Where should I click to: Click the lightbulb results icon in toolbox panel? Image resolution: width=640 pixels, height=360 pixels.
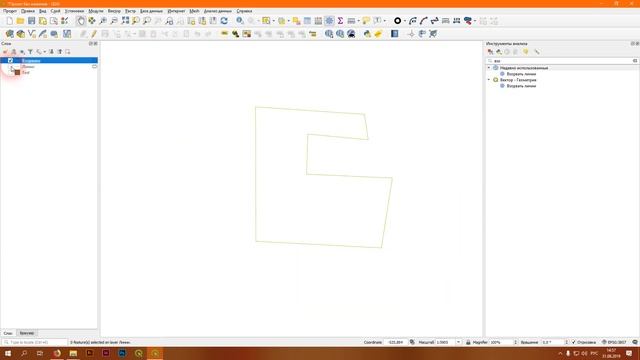coord(526,52)
